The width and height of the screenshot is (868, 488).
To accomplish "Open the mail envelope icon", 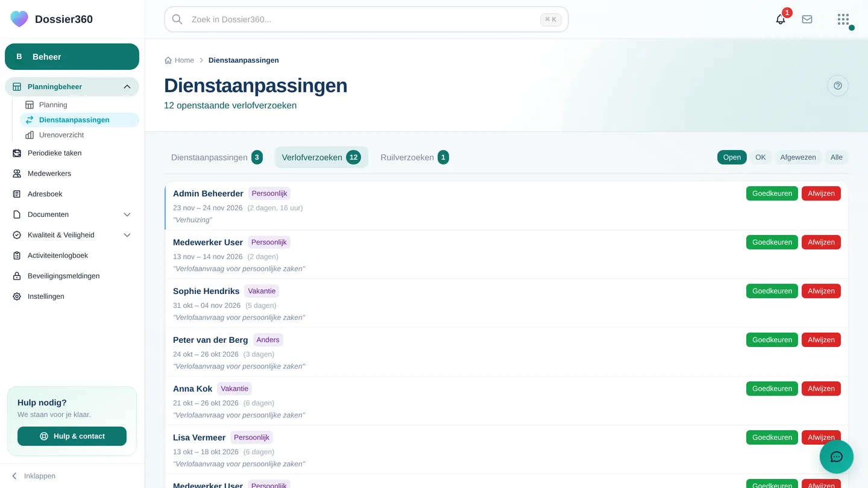I will [x=807, y=19].
